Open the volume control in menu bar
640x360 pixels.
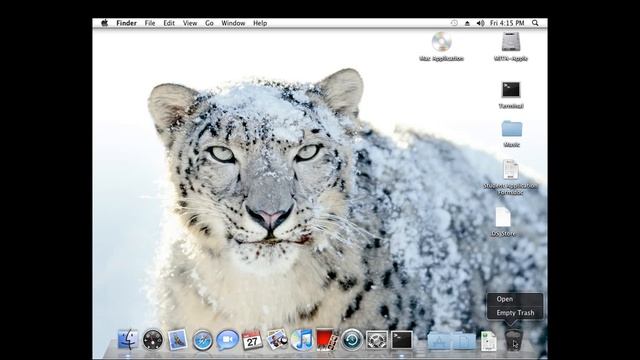coord(480,23)
